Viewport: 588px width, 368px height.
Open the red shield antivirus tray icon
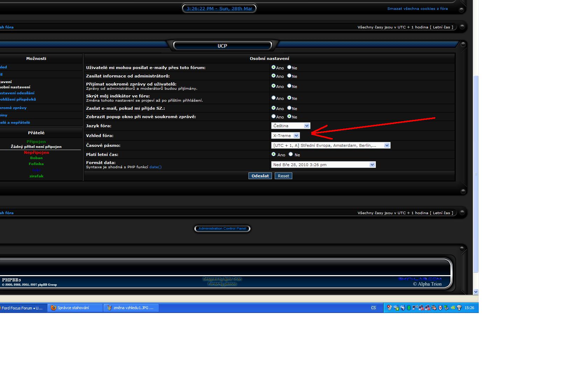[440, 308]
